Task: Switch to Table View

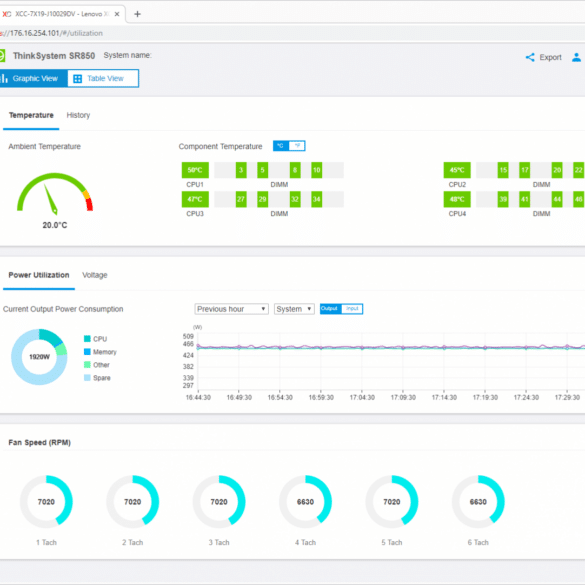Action: (x=103, y=78)
